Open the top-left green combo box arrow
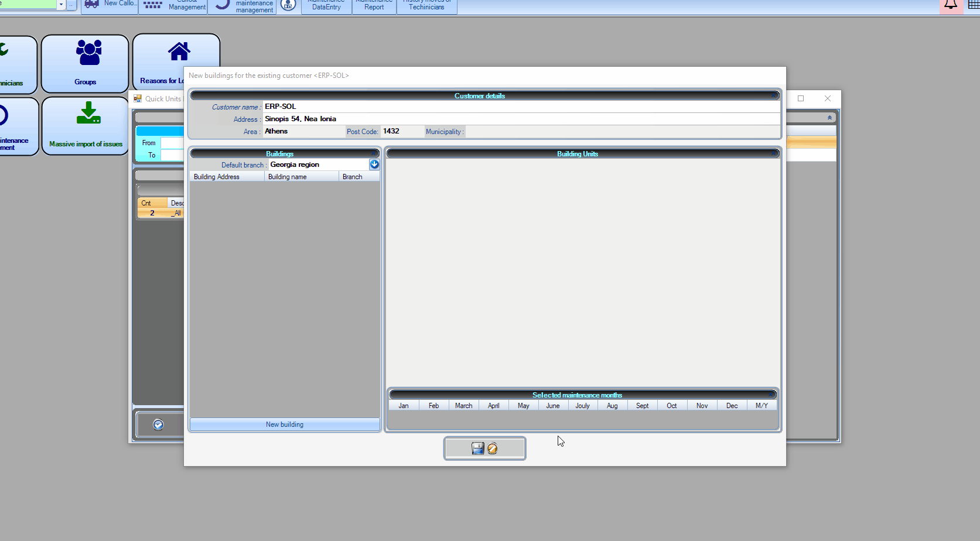980x541 pixels. pyautogui.click(x=61, y=5)
